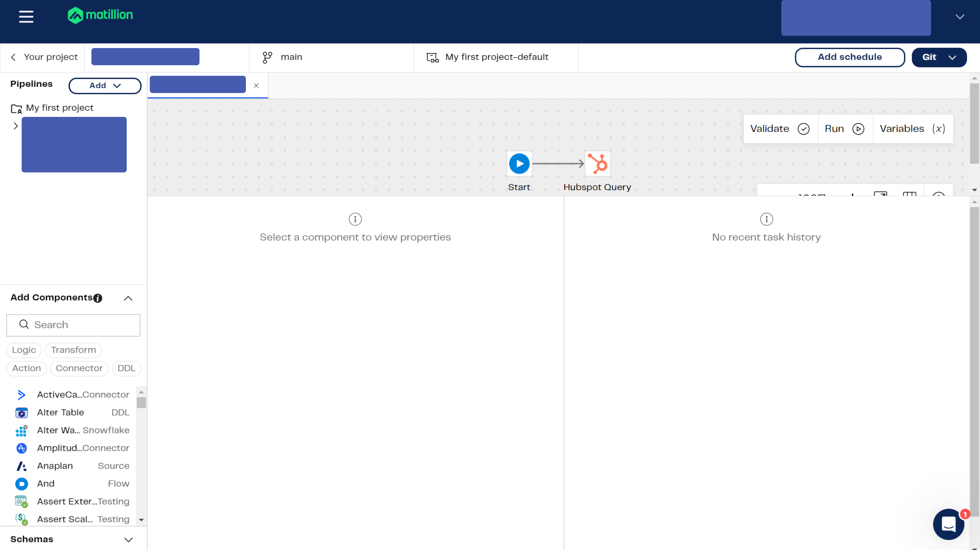Toggle the Connector filter chip
Viewport: 980px width, 550px height.
point(79,368)
